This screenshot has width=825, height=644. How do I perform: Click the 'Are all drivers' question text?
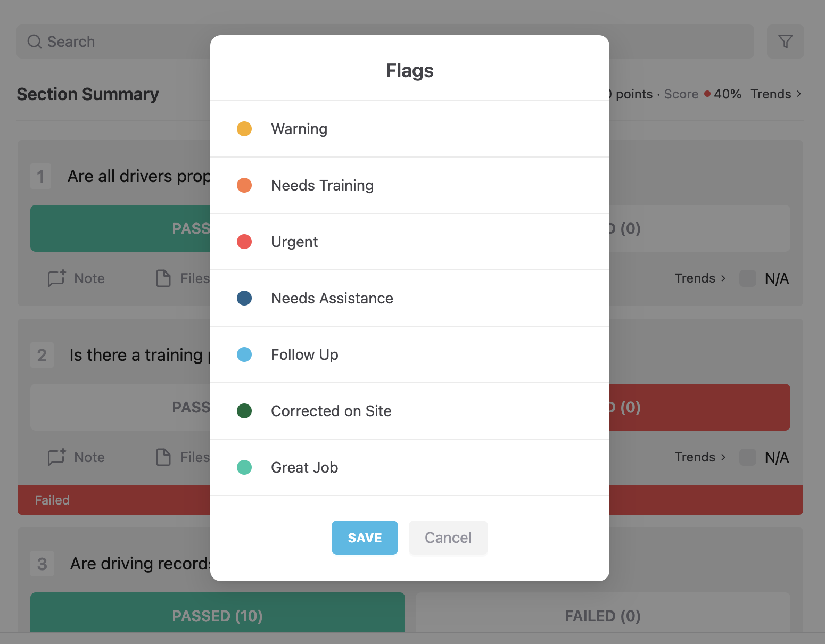(138, 176)
